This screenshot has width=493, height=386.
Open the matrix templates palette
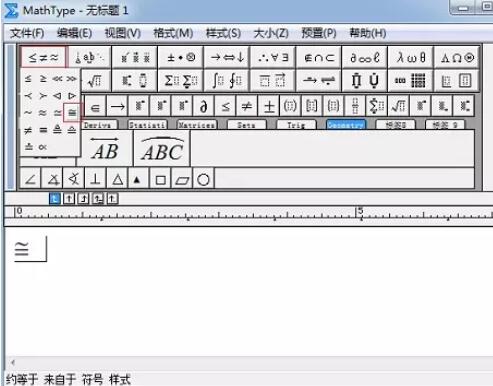(411, 80)
